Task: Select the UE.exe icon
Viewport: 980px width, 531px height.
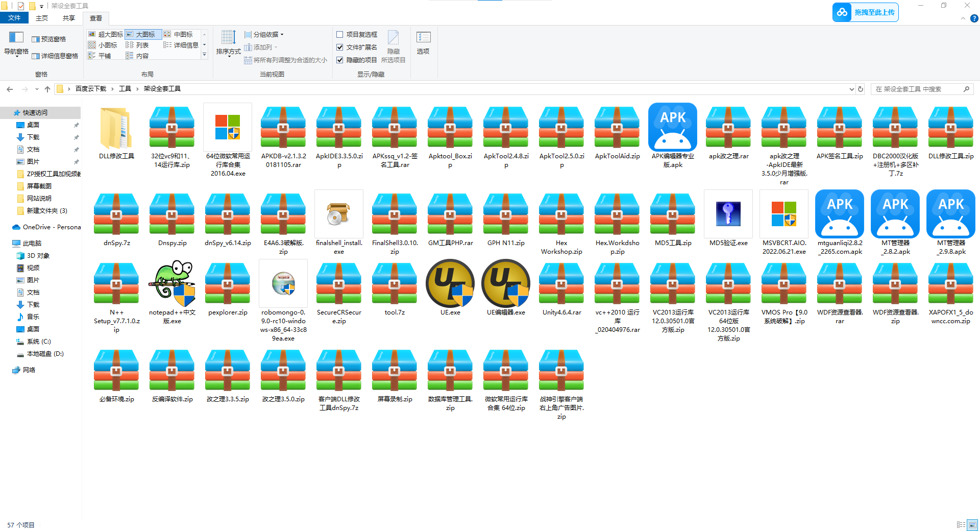Action: coord(450,283)
